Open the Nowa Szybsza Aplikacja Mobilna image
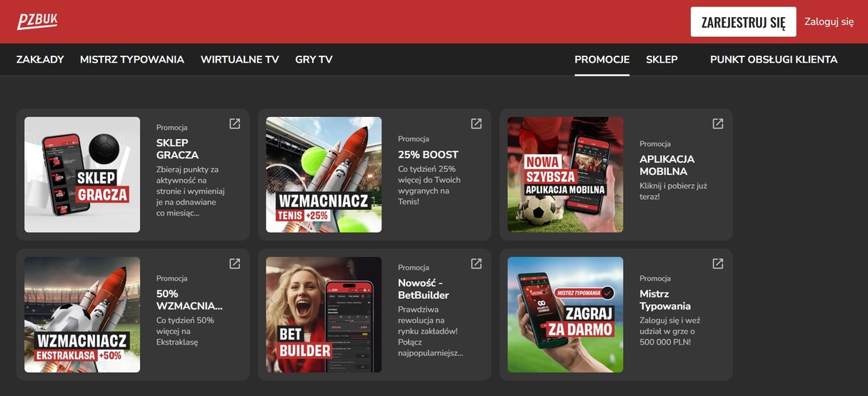The width and height of the screenshot is (868, 396). pos(565,175)
